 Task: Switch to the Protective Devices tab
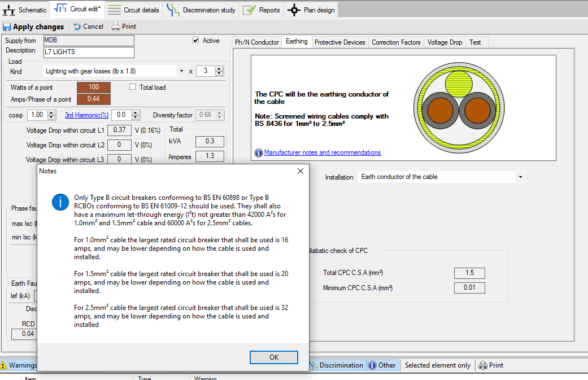click(x=340, y=41)
